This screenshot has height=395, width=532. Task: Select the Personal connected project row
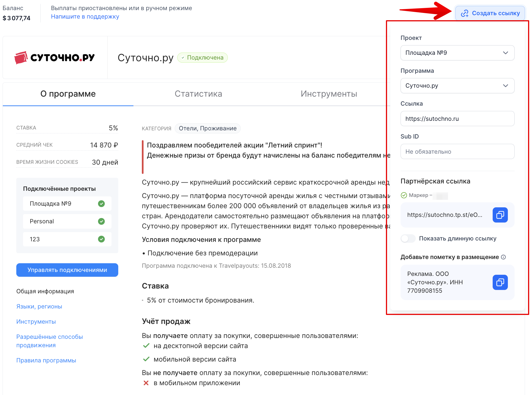[x=67, y=221]
